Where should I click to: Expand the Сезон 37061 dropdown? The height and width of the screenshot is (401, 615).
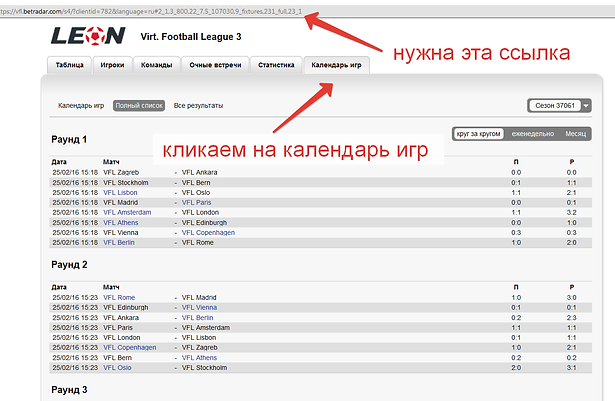(x=559, y=105)
